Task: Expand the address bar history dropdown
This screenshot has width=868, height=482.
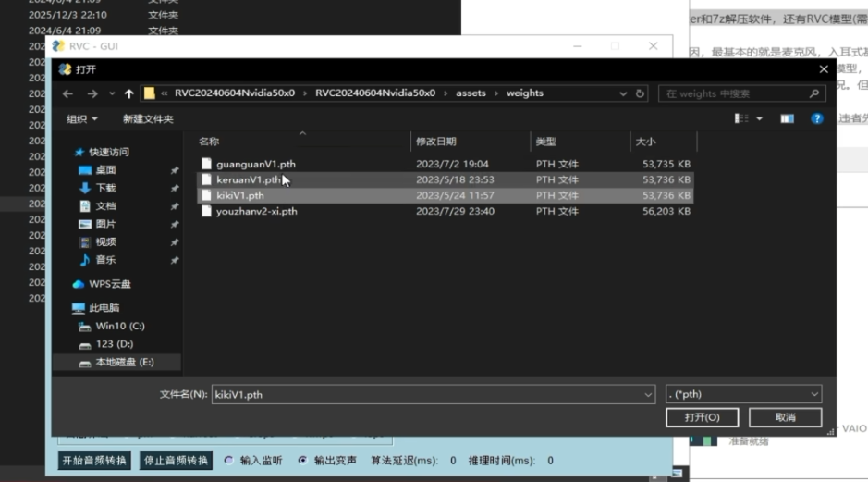Action: 623,93
